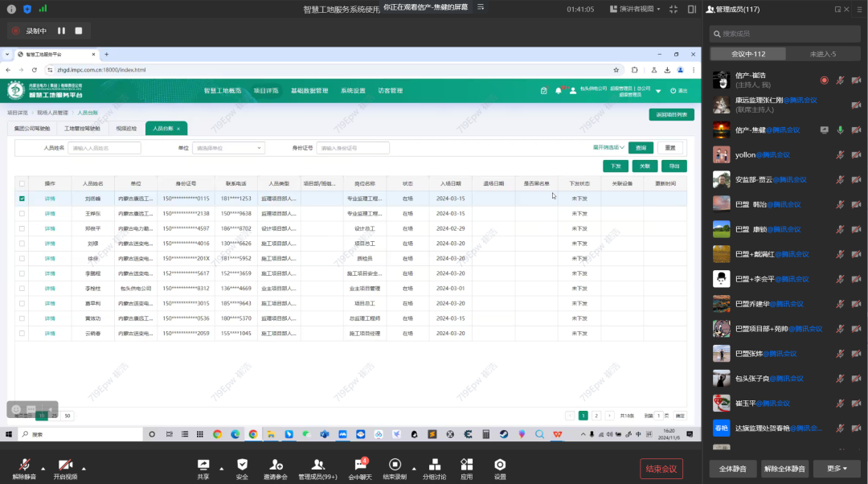Click 邀请参会 invite participants icon

point(275,469)
